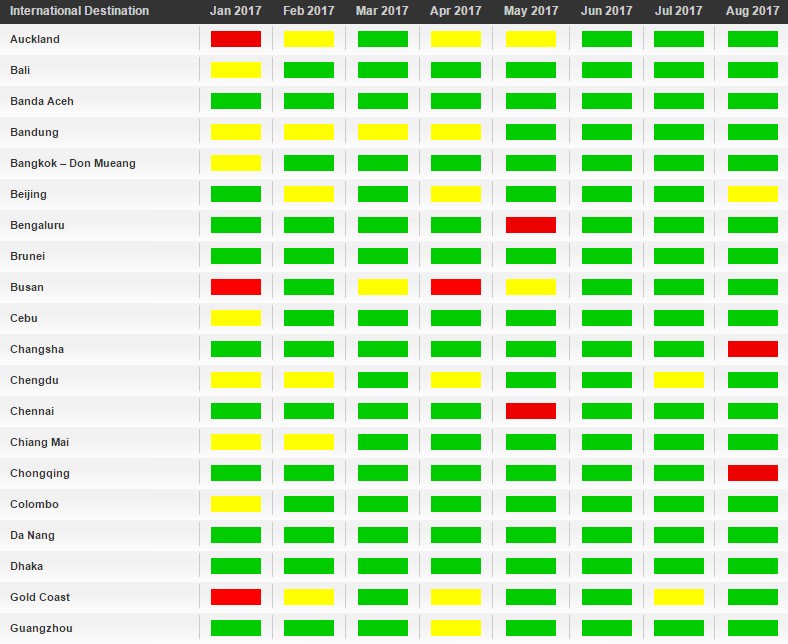This screenshot has width=788, height=644.
Task: Select the Jul 2017 column header
Action: [678, 11]
